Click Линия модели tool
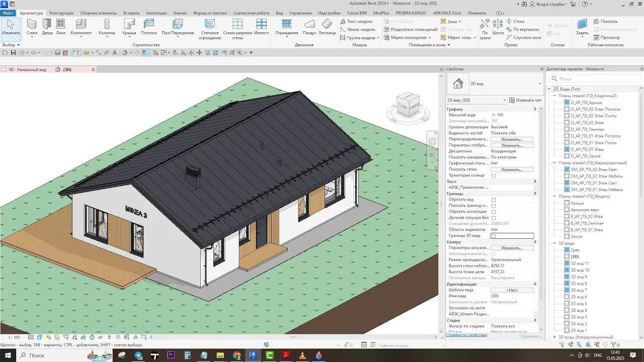Screen dimensions: 644x362 coord(357,30)
